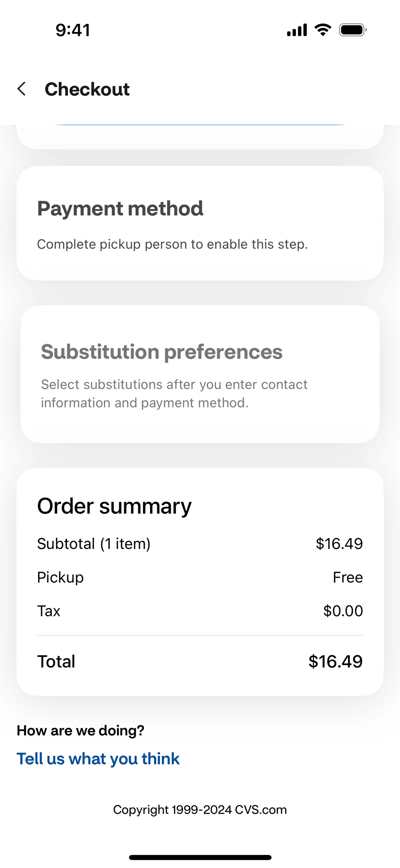Tap the $0.00 tax amount
The image size is (400, 868).
(343, 611)
